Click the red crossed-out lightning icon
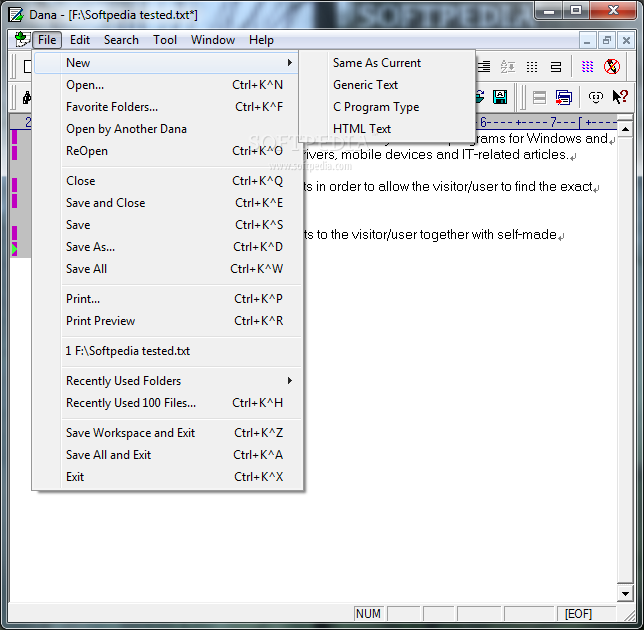644x630 pixels. click(x=612, y=66)
